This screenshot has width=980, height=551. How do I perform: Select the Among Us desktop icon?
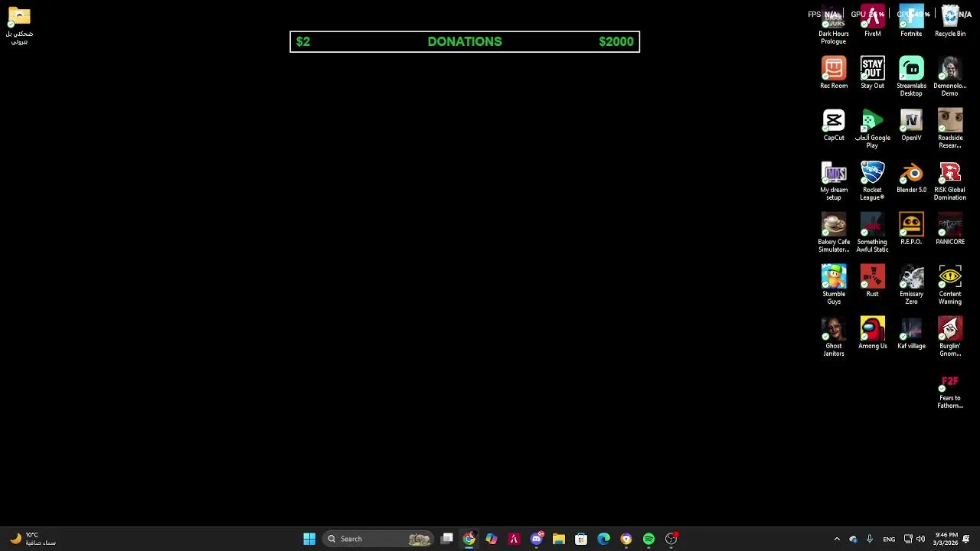(x=872, y=333)
